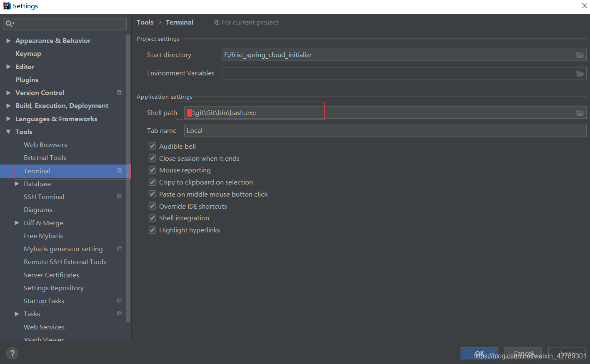590x364 pixels.
Task: Open Plugins settings
Action: [x=27, y=80]
